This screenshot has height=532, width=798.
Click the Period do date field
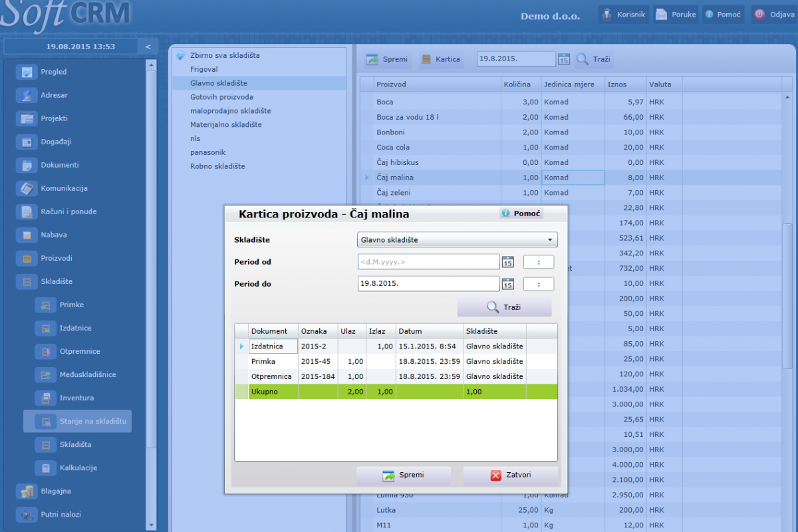click(x=428, y=284)
